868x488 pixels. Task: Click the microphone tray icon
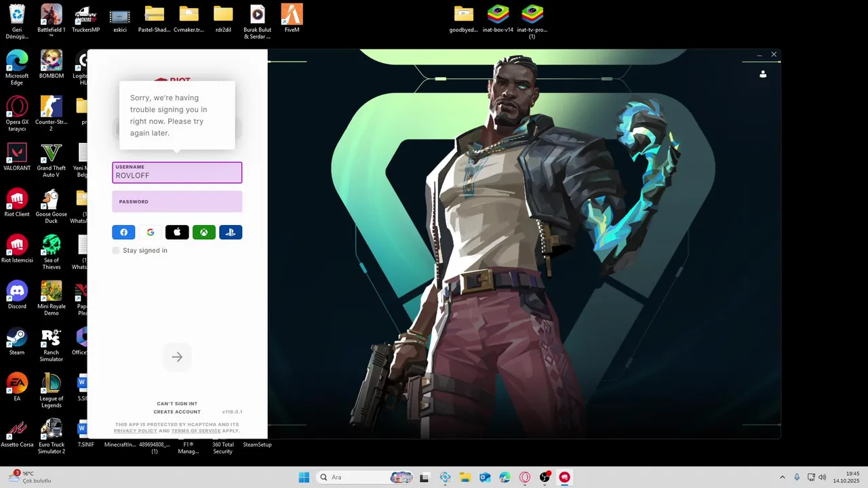pyautogui.click(x=797, y=477)
